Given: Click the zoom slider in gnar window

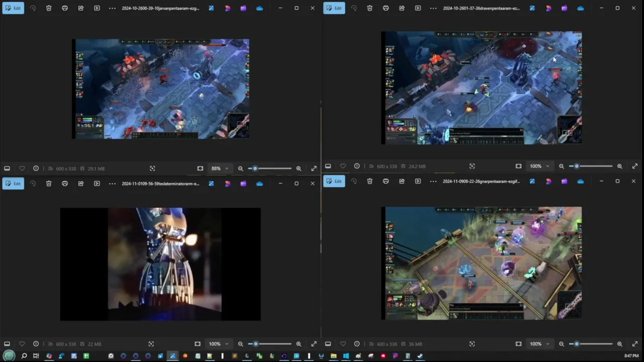Looking at the screenshot, I should tap(591, 344).
